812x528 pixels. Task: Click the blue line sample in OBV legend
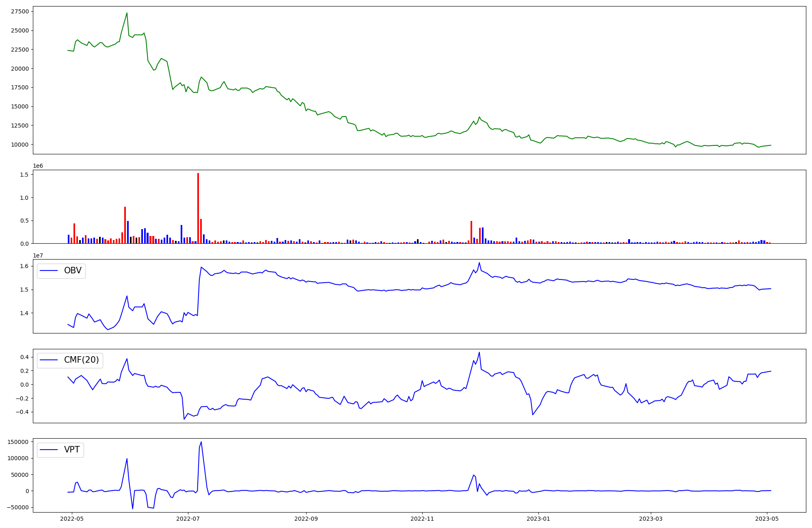coord(49,270)
